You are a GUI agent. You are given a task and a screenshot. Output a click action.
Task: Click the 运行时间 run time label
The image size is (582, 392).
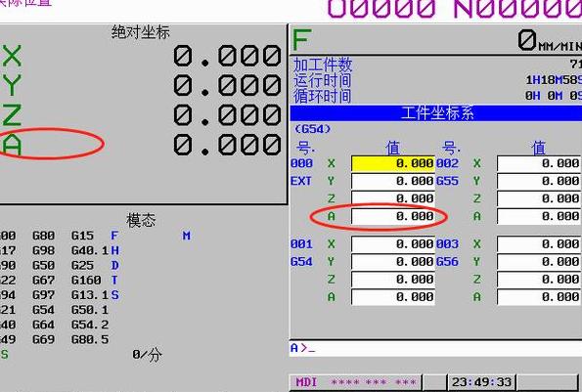[x=323, y=80]
